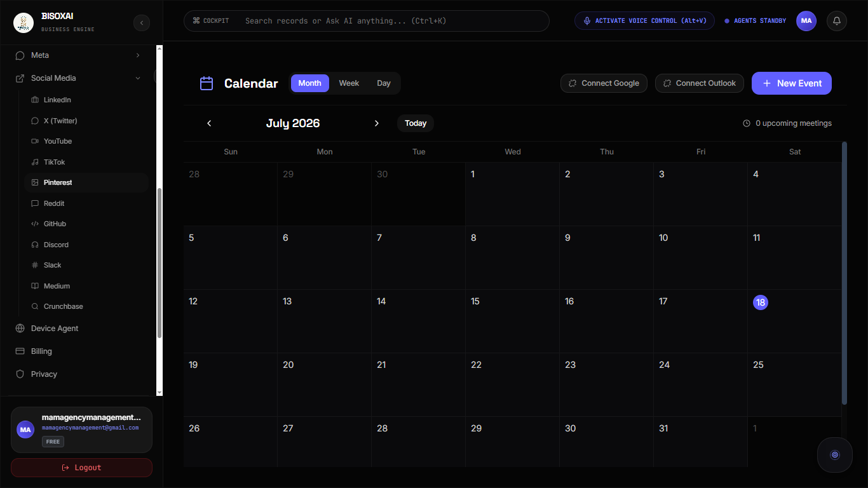Switch to Day view

384,83
